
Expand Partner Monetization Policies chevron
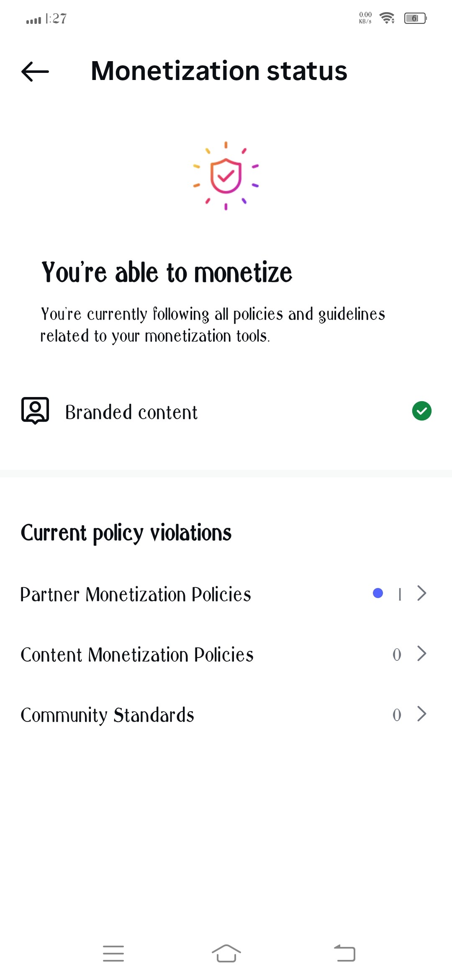point(422,593)
